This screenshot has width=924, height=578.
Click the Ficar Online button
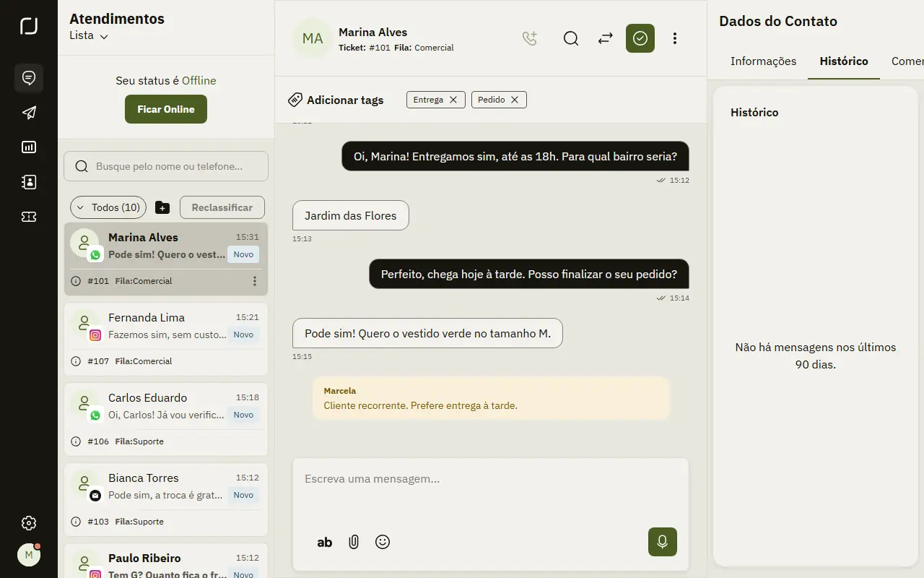166,109
